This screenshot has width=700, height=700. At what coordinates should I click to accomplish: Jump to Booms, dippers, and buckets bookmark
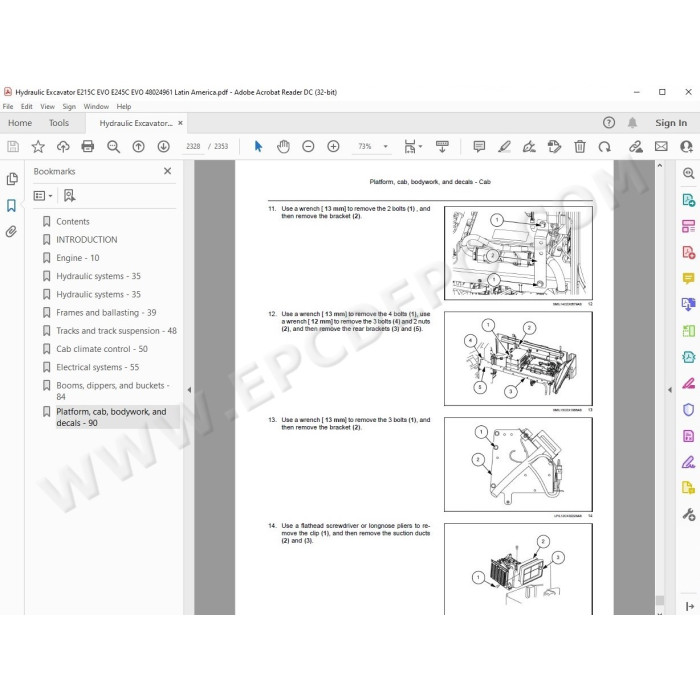tap(112, 391)
